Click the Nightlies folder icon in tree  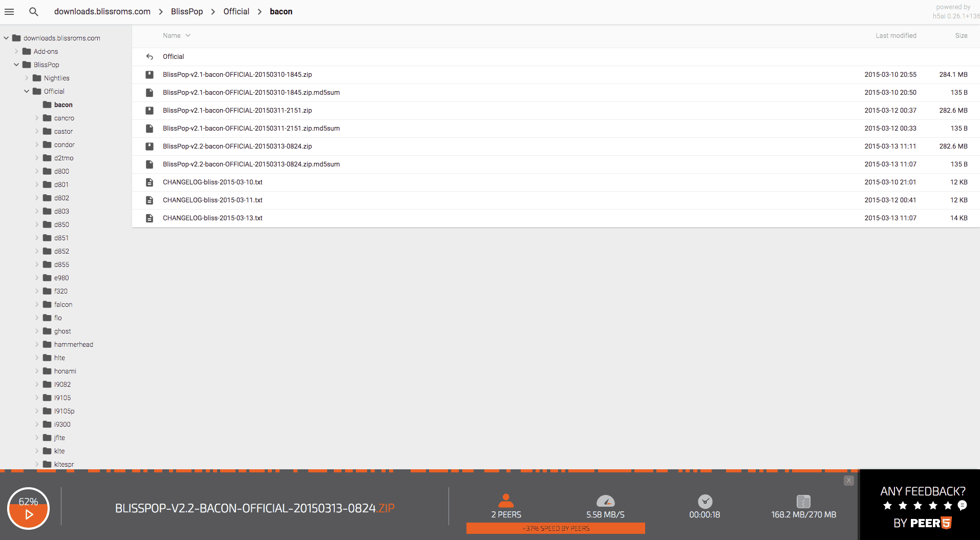coord(37,78)
